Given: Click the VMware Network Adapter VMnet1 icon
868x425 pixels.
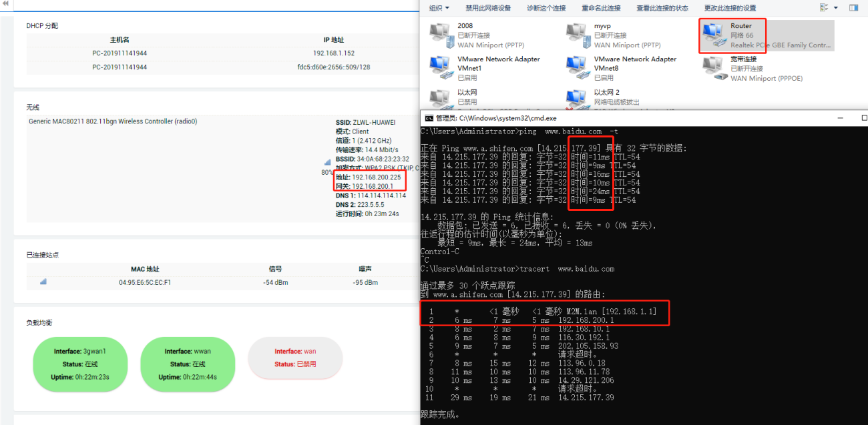Looking at the screenshot, I should (439, 68).
